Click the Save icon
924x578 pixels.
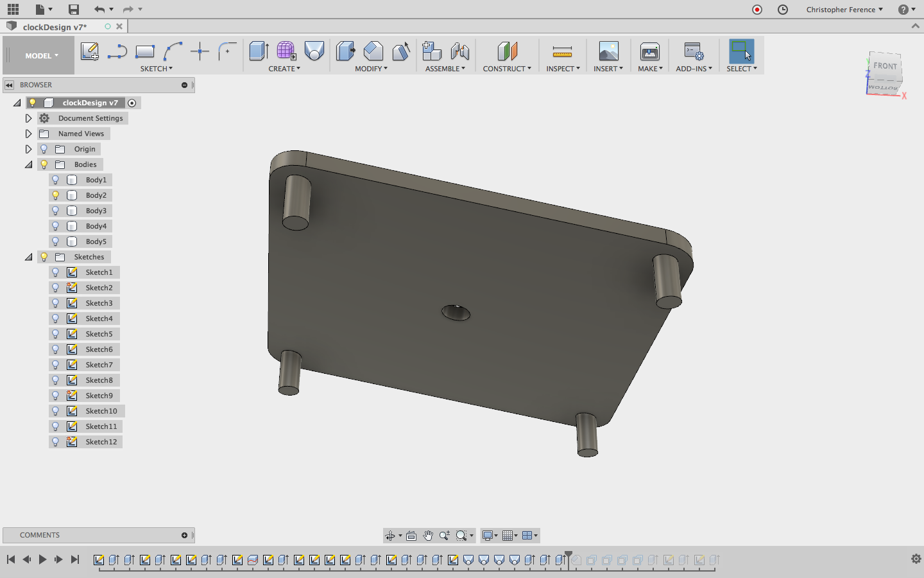(x=74, y=9)
